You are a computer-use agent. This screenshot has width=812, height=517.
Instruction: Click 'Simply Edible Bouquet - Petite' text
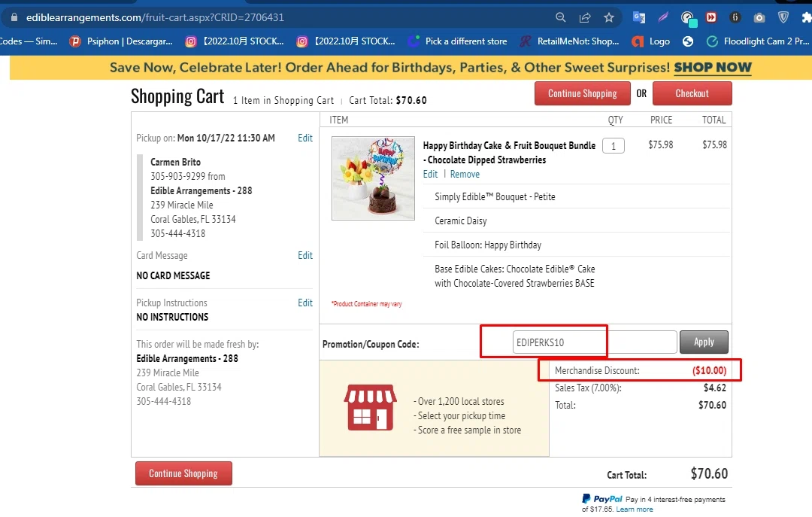click(x=495, y=197)
